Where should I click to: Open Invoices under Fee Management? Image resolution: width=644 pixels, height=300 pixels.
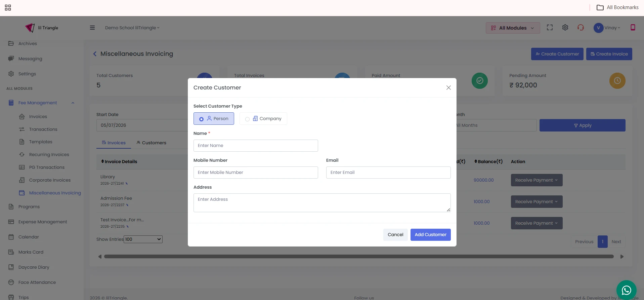pyautogui.click(x=38, y=116)
